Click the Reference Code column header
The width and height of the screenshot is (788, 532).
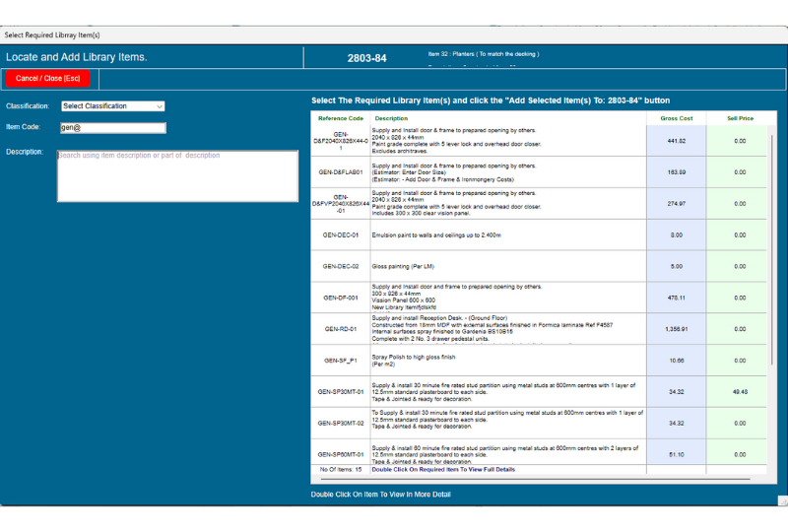340,118
